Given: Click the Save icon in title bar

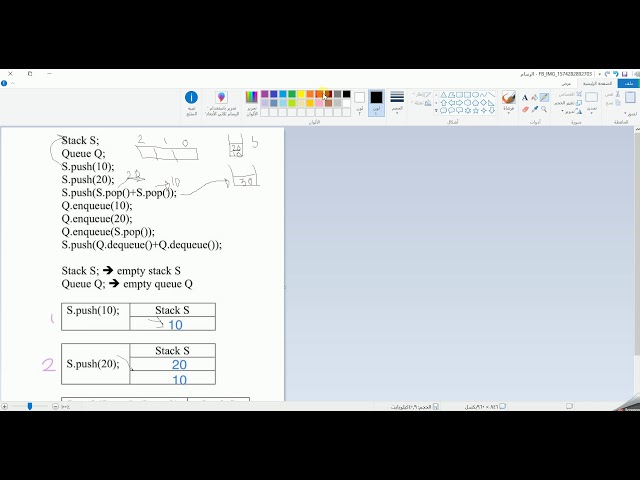Looking at the screenshot, I should click(x=624, y=74).
